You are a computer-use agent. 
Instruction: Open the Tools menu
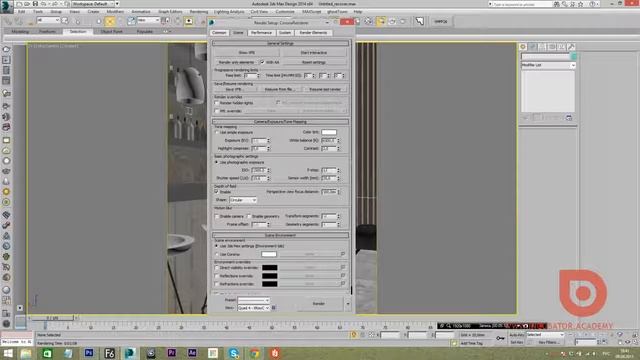(x=38, y=12)
